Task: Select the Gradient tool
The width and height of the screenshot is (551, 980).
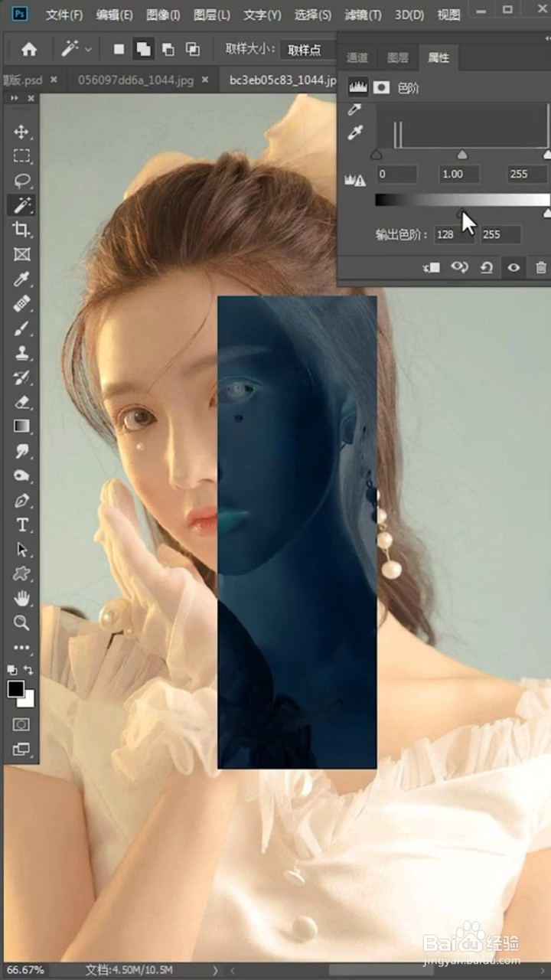Action: [21, 426]
